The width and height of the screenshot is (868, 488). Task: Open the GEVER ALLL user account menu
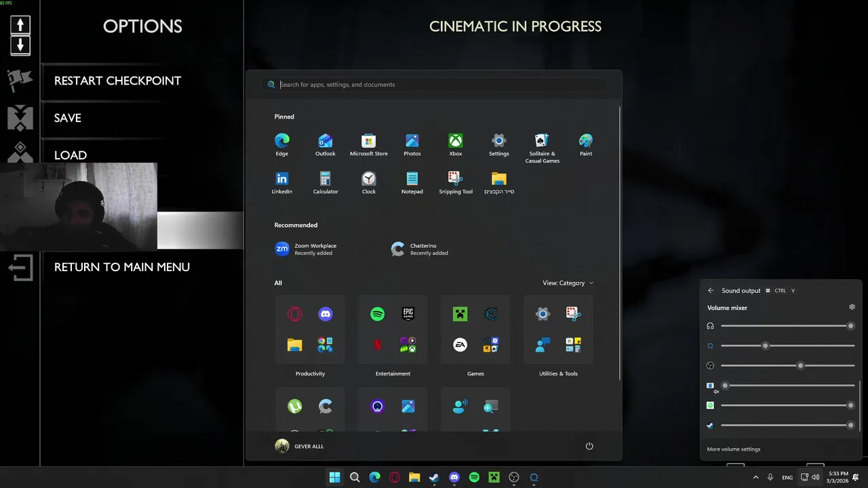coord(299,446)
